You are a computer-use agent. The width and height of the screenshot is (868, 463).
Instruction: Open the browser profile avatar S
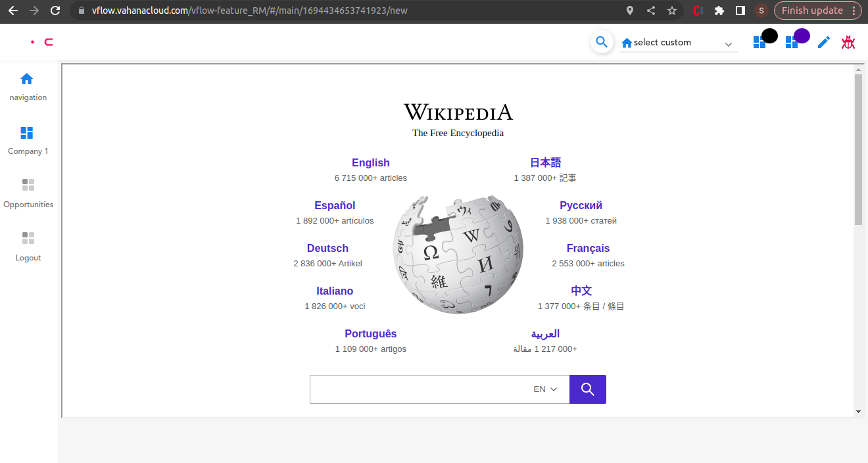pos(761,11)
